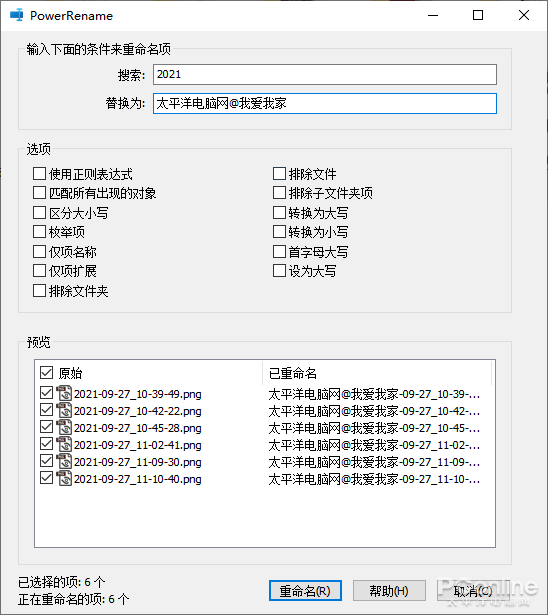Click the file icon of 2021-09-27_11-09-30.png
This screenshot has width=548, height=615.
[x=64, y=461]
